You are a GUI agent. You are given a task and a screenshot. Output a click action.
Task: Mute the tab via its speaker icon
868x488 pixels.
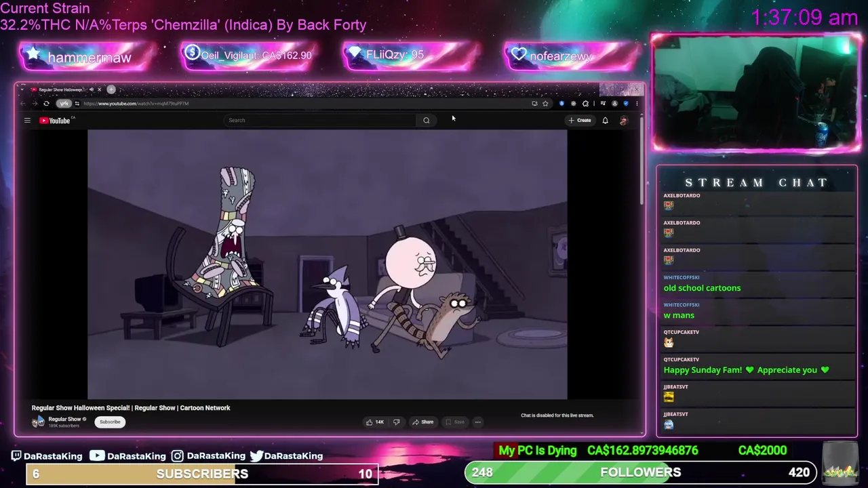pos(90,89)
